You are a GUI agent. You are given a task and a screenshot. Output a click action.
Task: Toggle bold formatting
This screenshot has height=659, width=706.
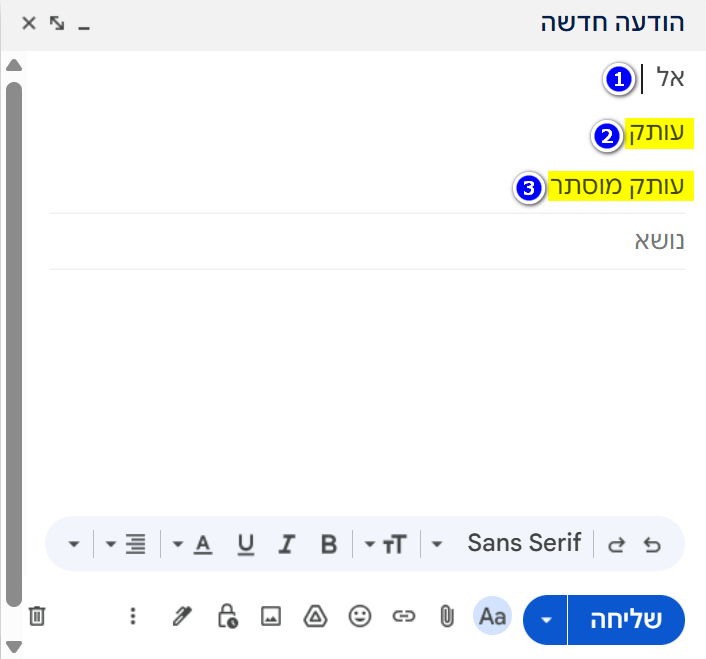[x=329, y=545]
